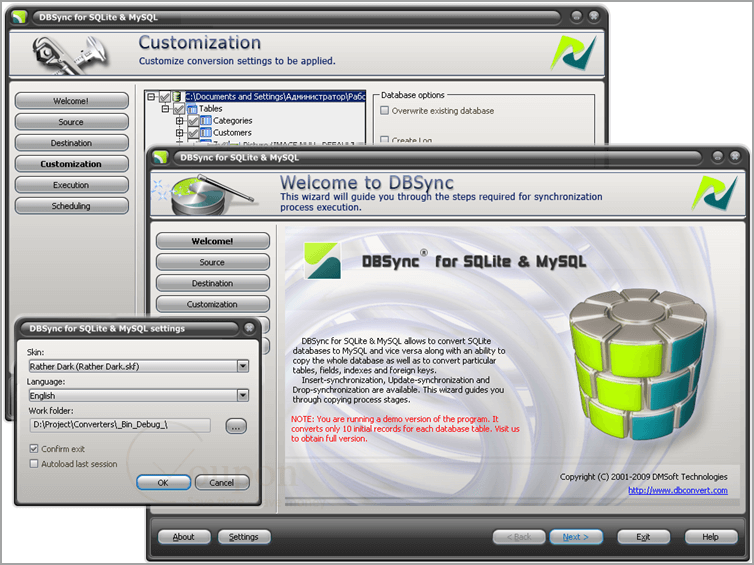
Task: Click the < Back button
Action: coord(519,537)
